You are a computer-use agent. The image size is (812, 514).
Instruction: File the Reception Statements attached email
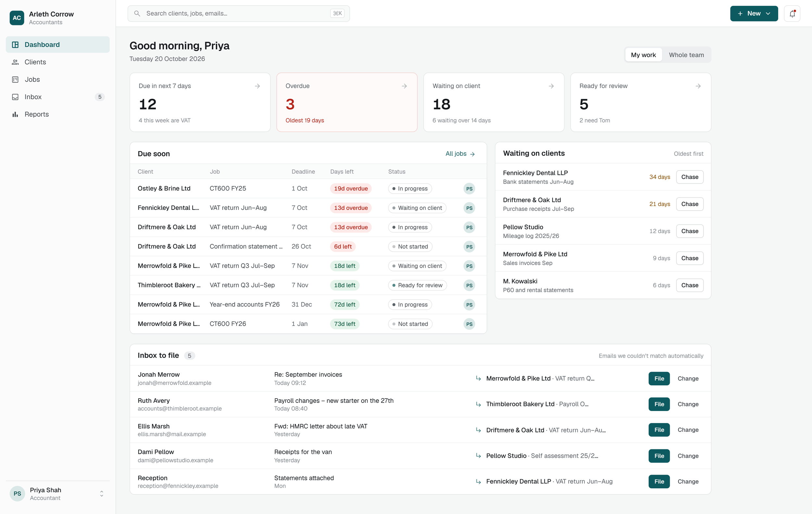tap(659, 481)
